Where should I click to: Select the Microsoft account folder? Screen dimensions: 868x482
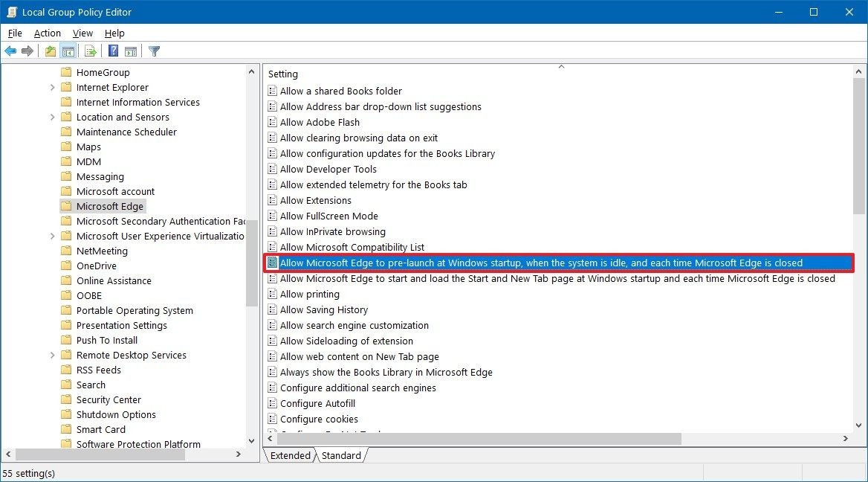[115, 191]
